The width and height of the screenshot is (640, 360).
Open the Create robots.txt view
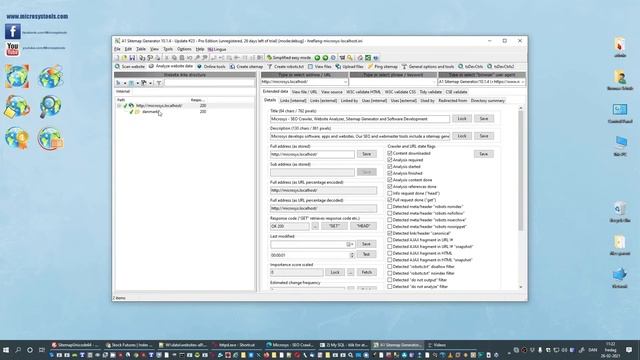(286, 66)
